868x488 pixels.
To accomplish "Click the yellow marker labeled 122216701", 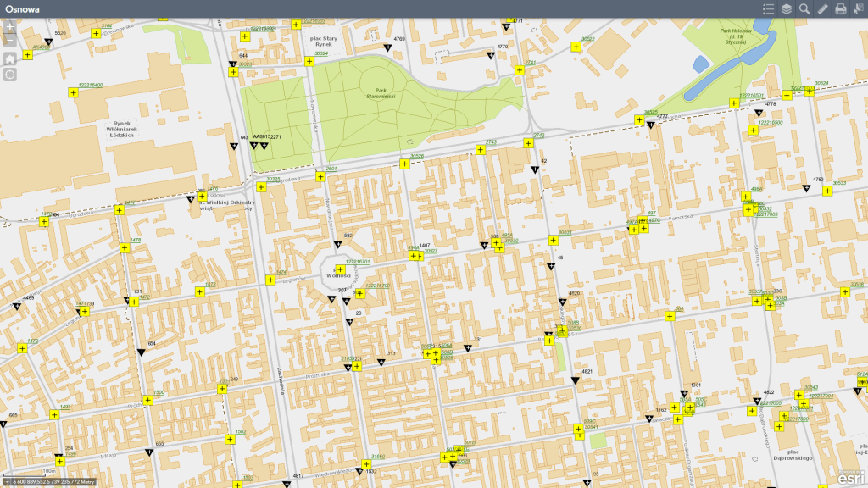I will 340,270.
